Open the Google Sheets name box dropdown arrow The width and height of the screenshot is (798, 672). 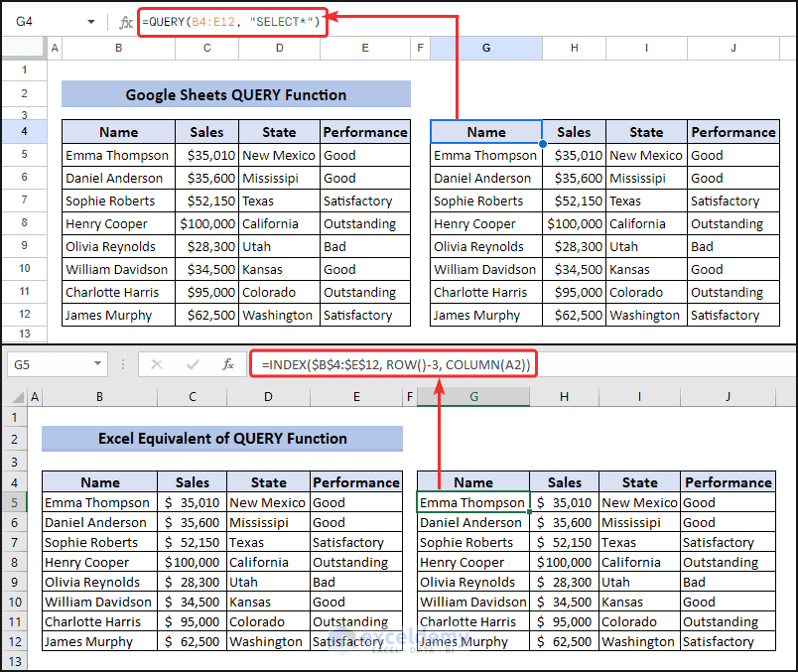click(91, 22)
